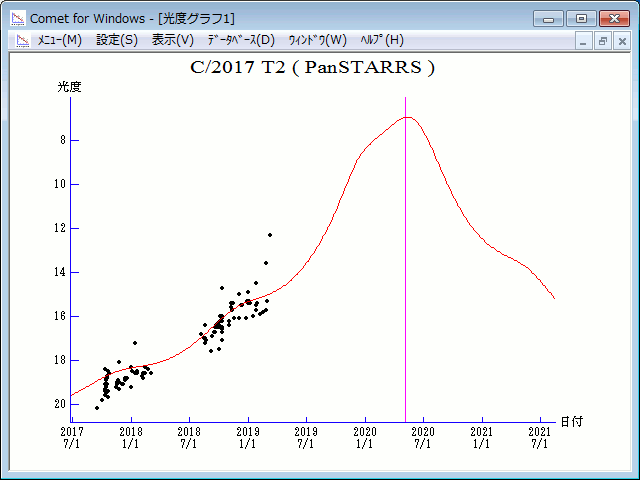Click the peak of the red light curve

pyautogui.click(x=408, y=117)
